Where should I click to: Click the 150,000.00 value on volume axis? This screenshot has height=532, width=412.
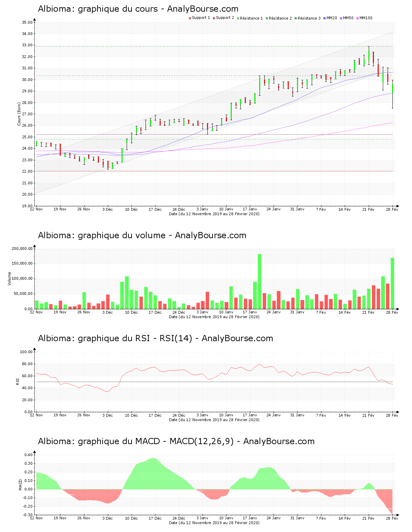[x=22, y=264]
